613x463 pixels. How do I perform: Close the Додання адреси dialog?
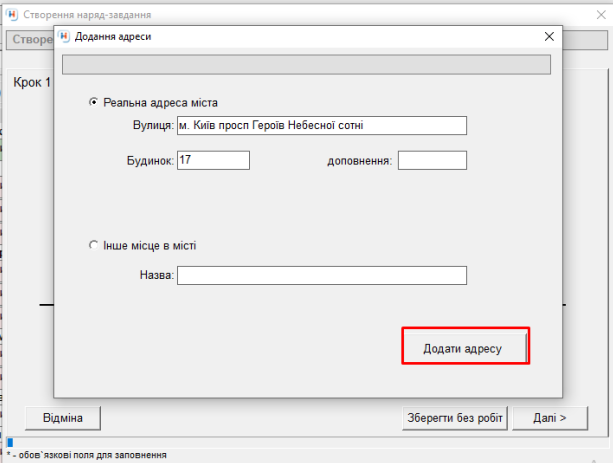(x=547, y=36)
